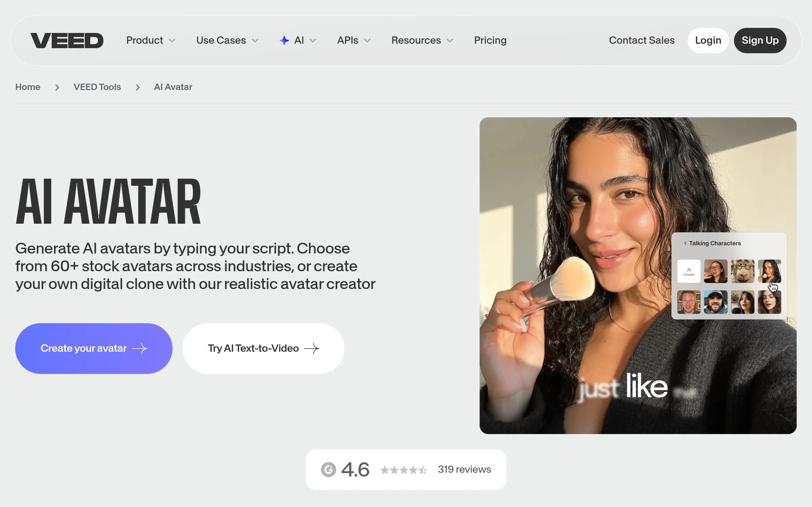Expand the Use Cases dropdown

coord(227,41)
